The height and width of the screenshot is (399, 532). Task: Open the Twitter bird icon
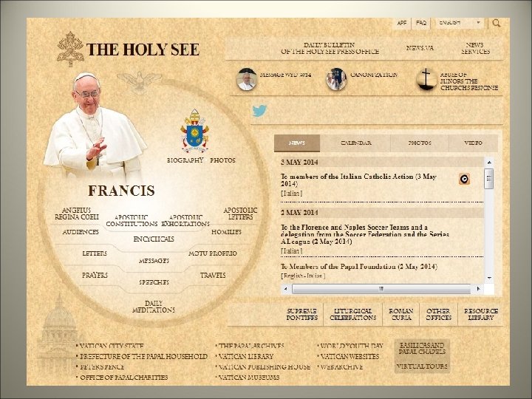point(259,111)
